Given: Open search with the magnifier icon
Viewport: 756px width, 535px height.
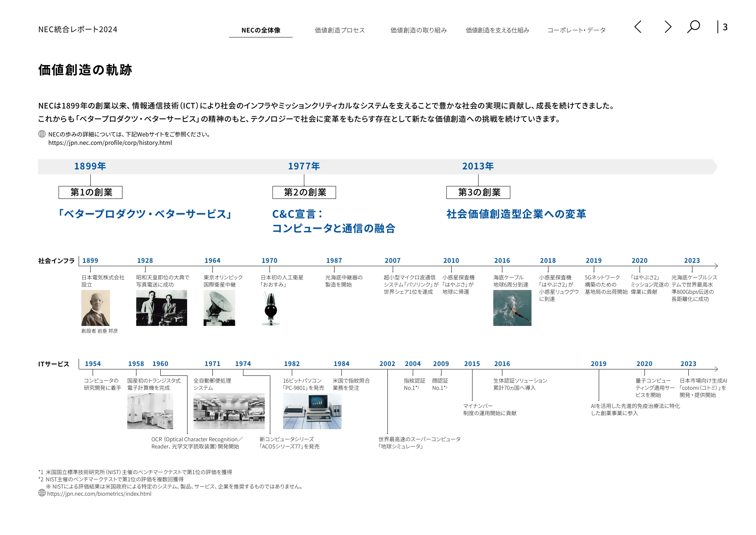Looking at the screenshot, I should 693,27.
